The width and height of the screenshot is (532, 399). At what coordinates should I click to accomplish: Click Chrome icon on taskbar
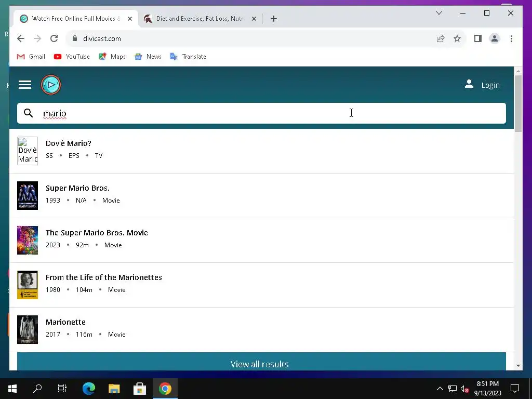click(165, 389)
